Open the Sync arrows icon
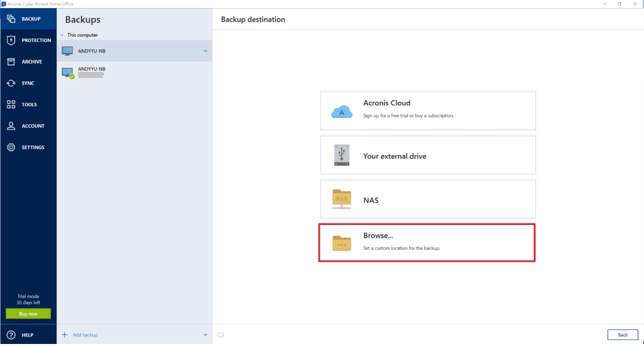The width and height of the screenshot is (644, 346). pyautogui.click(x=11, y=83)
